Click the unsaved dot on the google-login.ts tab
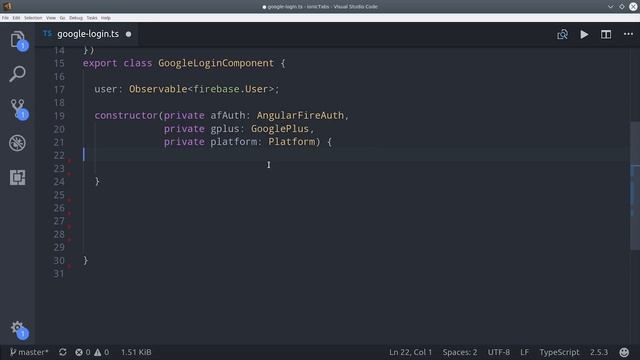Viewport: 640px width, 360px height. click(x=129, y=34)
